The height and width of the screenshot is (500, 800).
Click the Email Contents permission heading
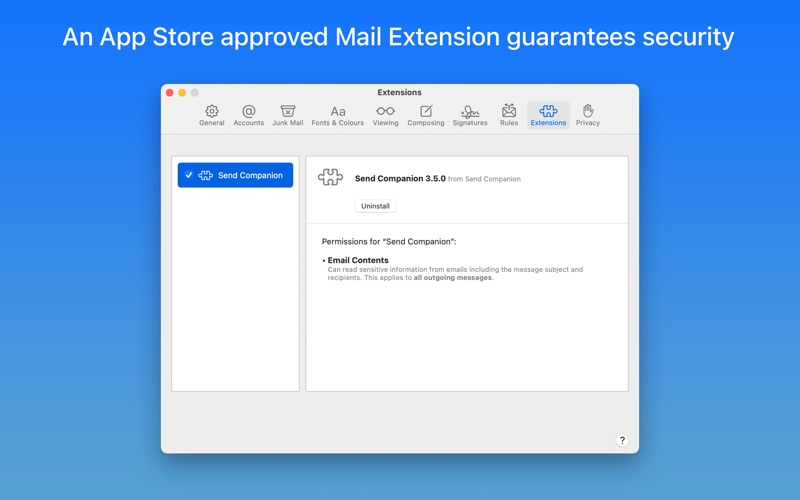coord(358,260)
